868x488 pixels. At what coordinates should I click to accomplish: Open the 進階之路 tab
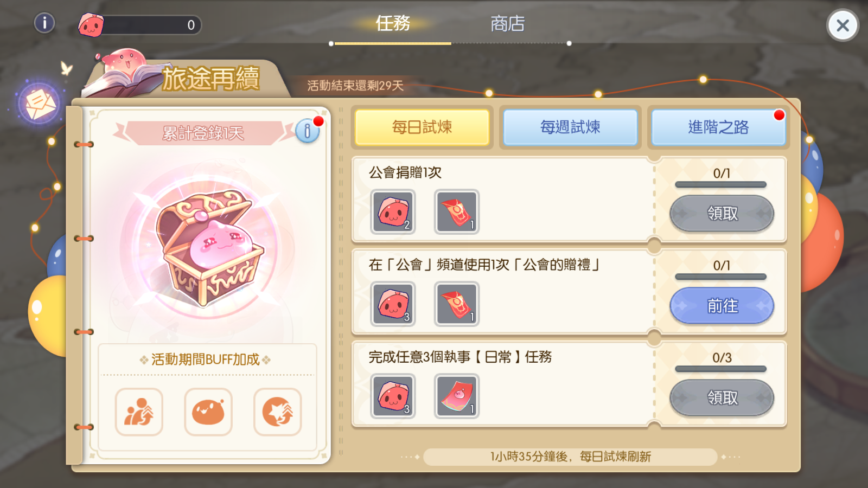coord(718,127)
